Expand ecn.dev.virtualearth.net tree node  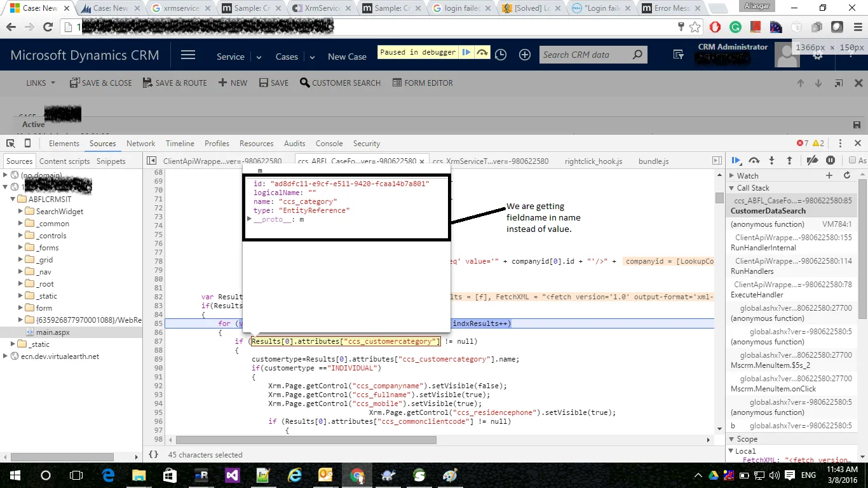6,356
